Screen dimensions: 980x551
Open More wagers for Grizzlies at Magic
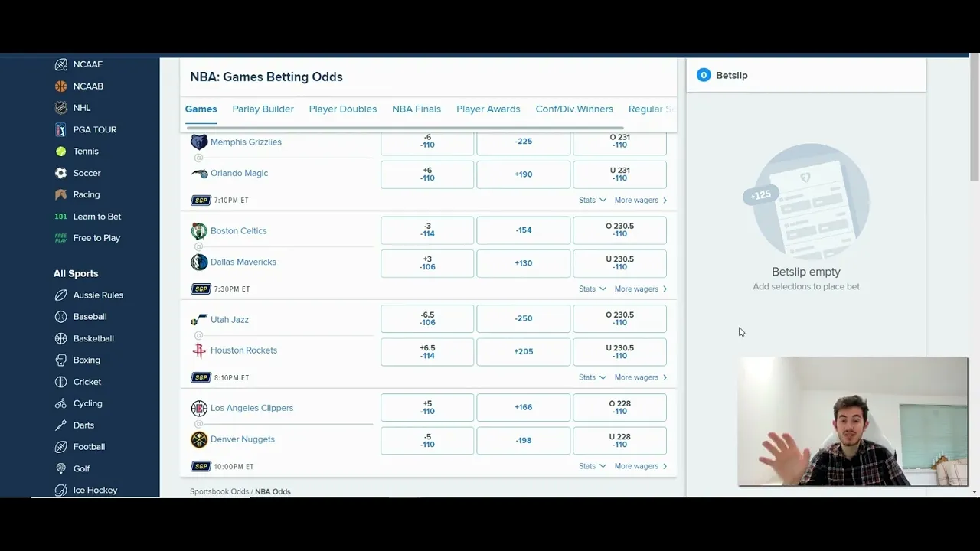[640, 200]
